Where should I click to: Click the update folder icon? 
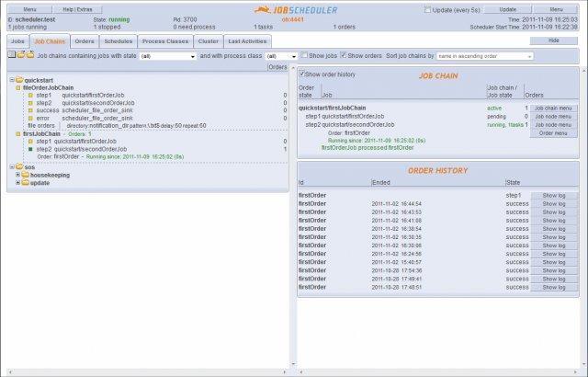pyautogui.click(x=26, y=183)
